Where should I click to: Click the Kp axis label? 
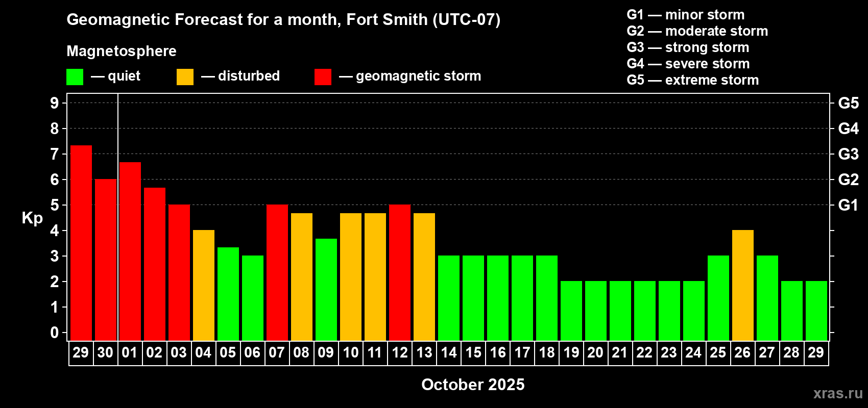pyautogui.click(x=32, y=218)
